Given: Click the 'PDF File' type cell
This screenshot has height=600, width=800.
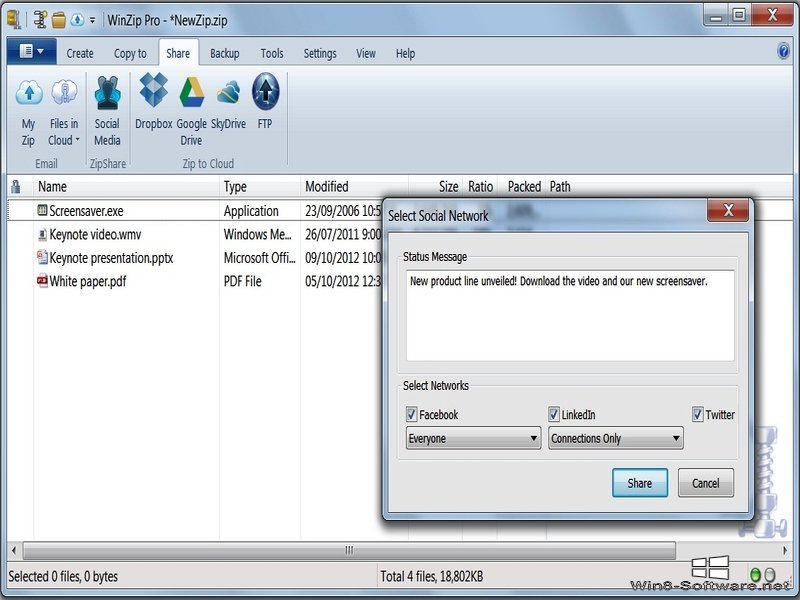Looking at the screenshot, I should tap(242, 281).
